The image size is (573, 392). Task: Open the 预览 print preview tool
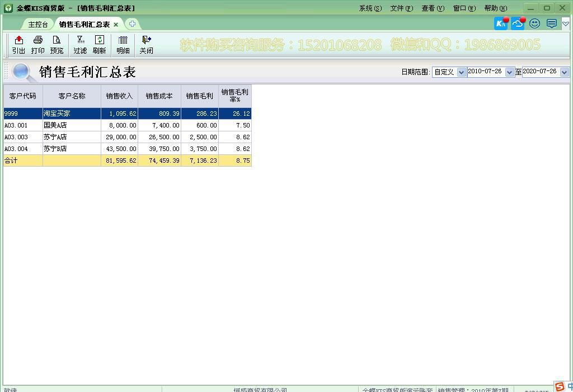57,45
